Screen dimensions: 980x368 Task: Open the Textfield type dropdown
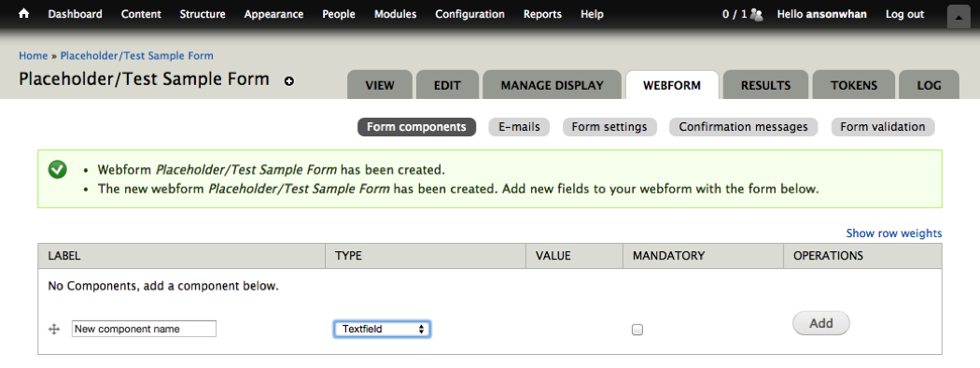tap(382, 329)
